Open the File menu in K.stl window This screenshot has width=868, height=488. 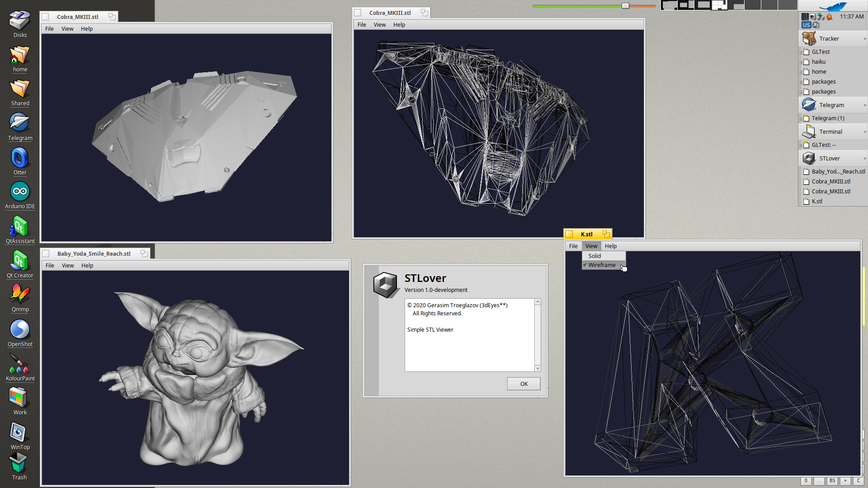[x=573, y=246]
